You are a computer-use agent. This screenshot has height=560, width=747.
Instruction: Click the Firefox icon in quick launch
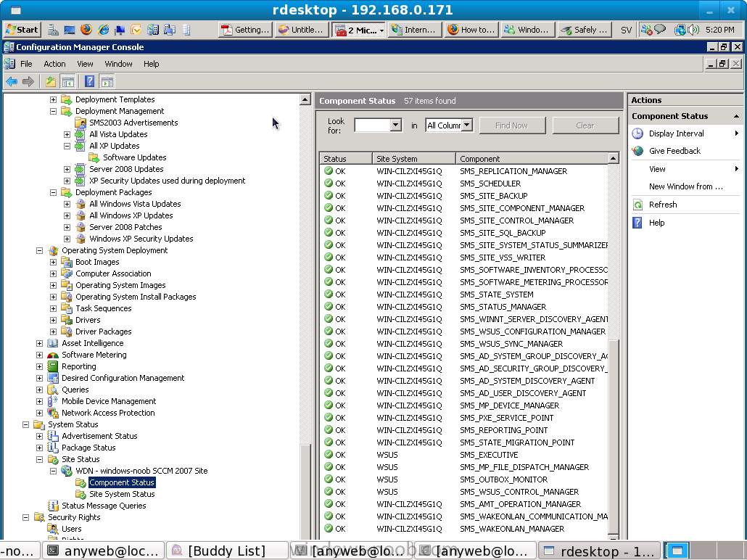click(86, 30)
